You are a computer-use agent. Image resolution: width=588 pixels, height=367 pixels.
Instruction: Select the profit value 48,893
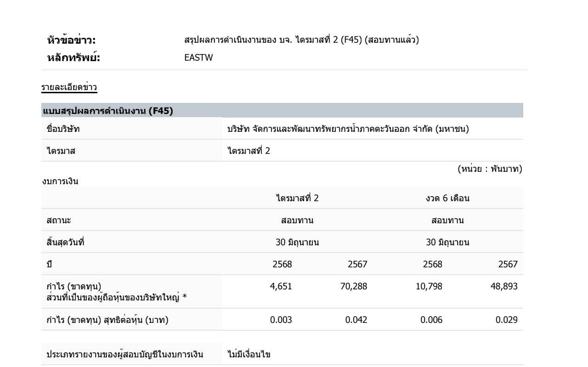click(x=505, y=287)
